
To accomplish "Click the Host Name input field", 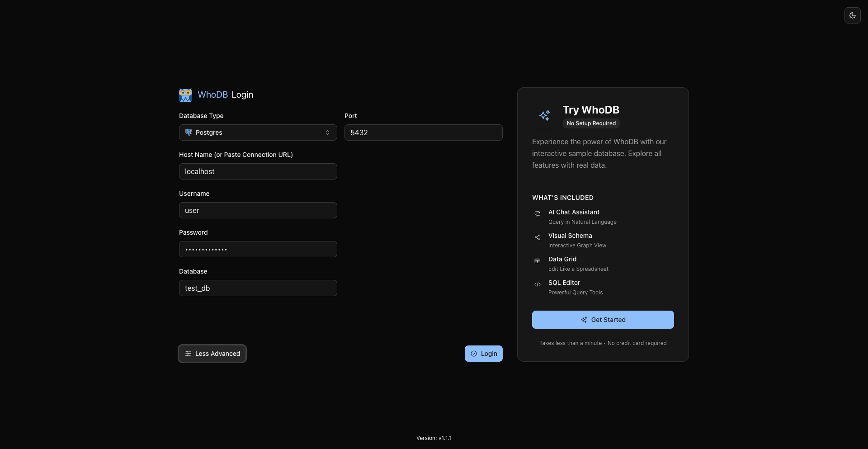I will point(258,171).
